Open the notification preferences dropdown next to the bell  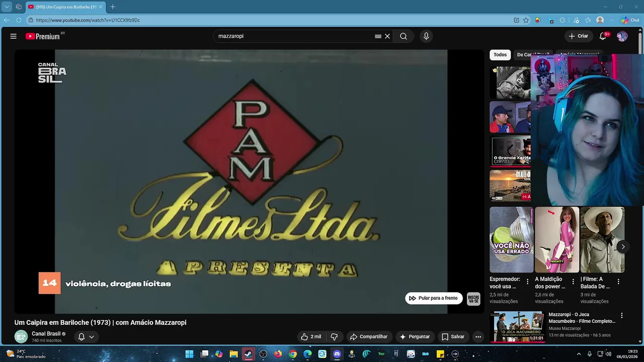92,337
